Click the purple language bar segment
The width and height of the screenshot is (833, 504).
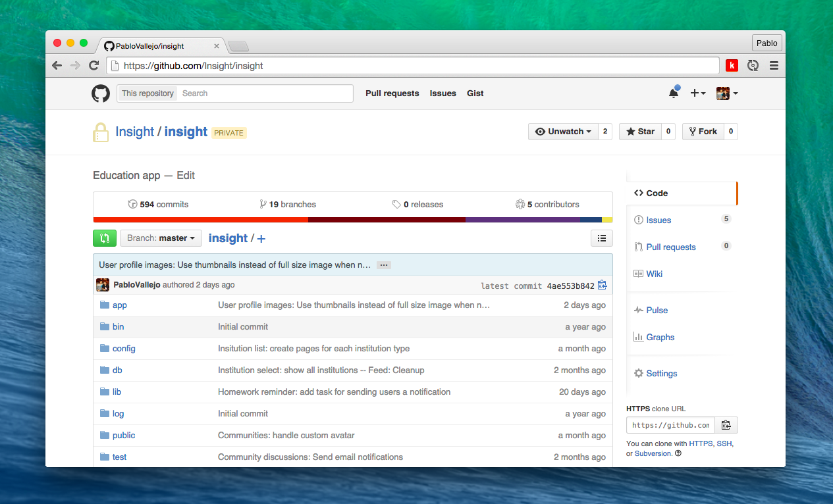(x=524, y=220)
